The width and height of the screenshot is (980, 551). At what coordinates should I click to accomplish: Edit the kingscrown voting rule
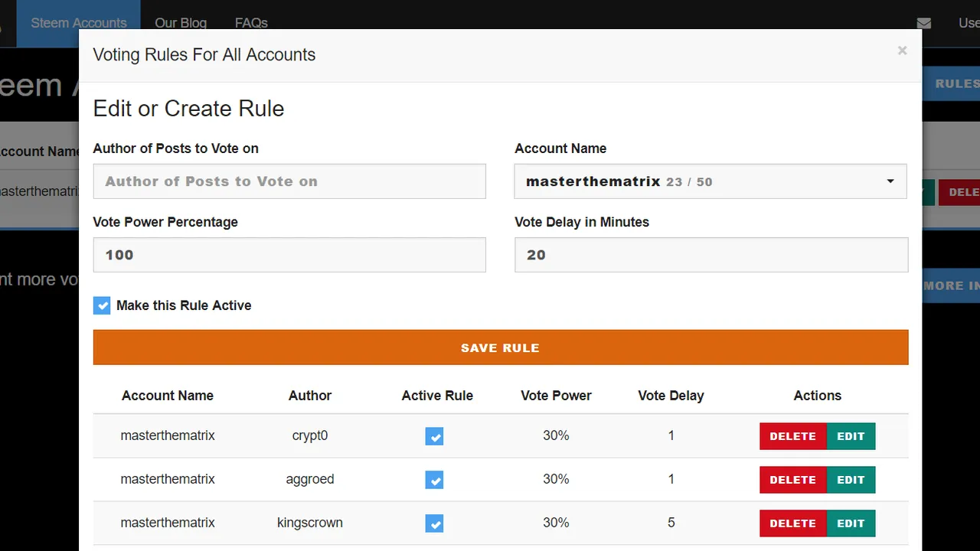[x=851, y=523]
